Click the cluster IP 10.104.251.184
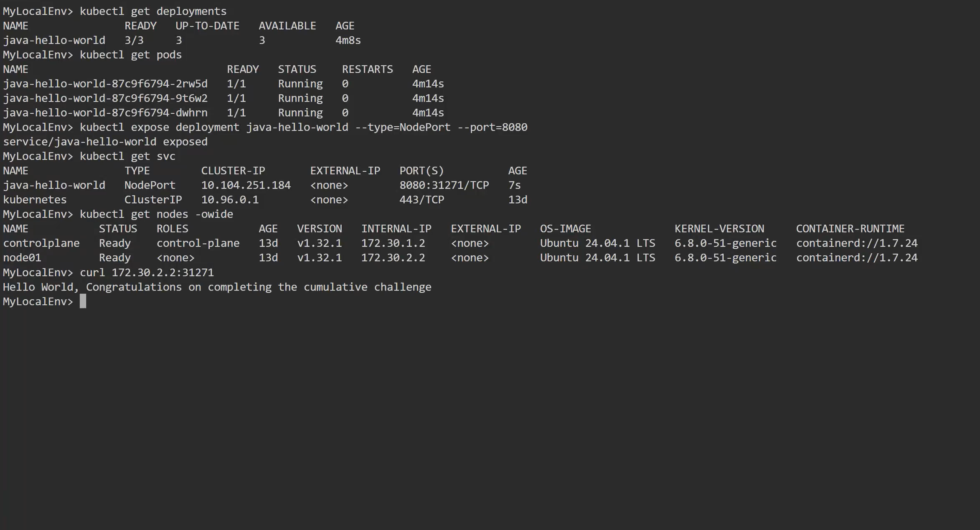Viewport: 980px width, 530px height. 246,185
